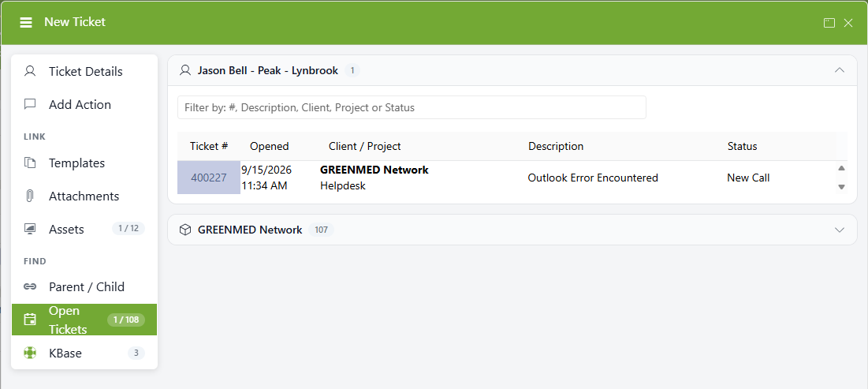The width and height of the screenshot is (868, 389).
Task: Click the KBase lifebuoy icon
Action: tap(30, 353)
